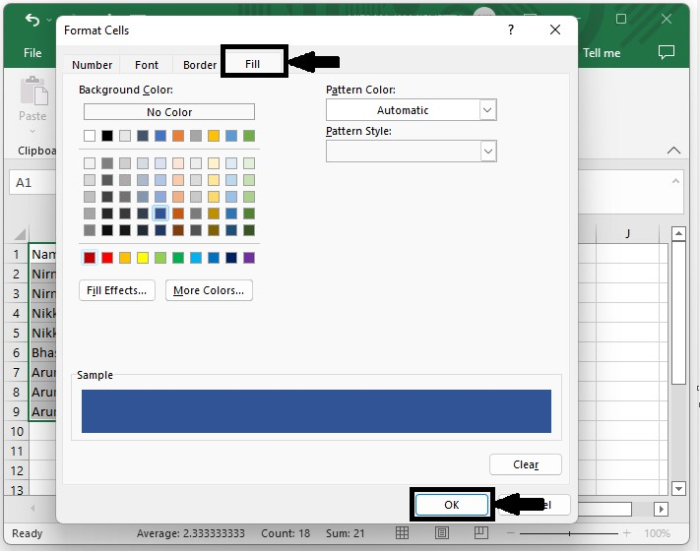This screenshot has height=552, width=700.
Task: Pick the black theme color swatch
Action: (x=107, y=136)
